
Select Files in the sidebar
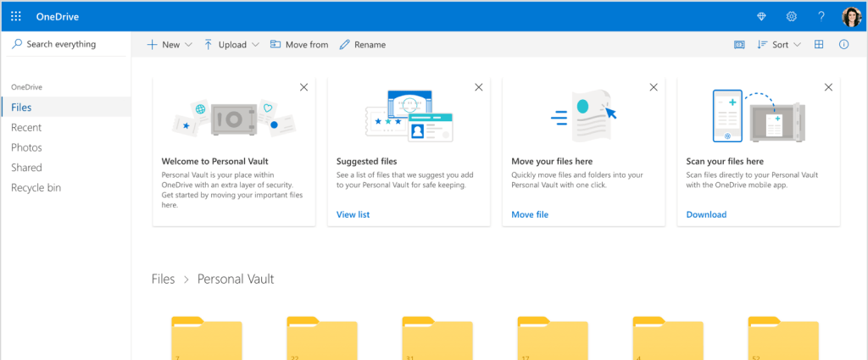[x=66, y=108]
